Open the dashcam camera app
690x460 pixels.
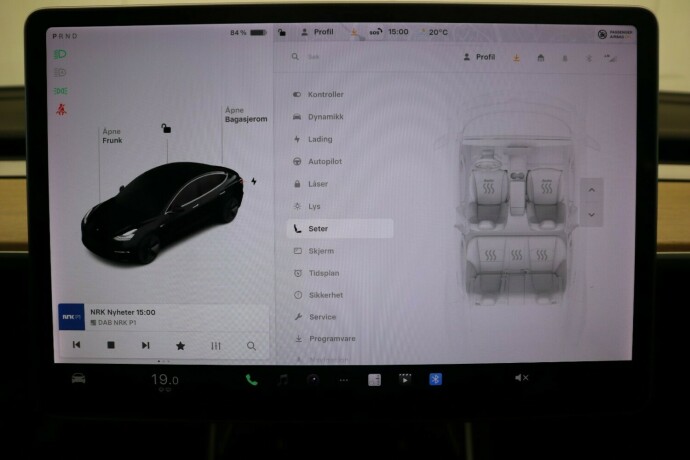313,379
